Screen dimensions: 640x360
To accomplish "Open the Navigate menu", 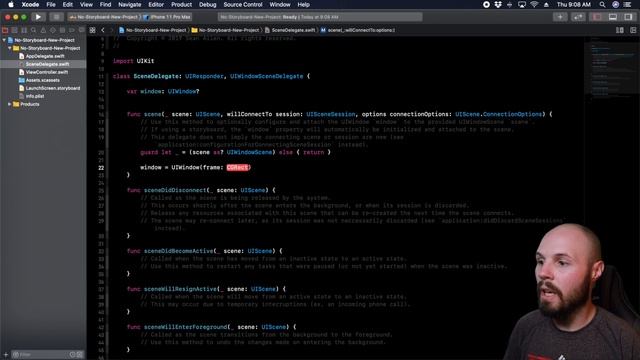I will coord(129,4).
